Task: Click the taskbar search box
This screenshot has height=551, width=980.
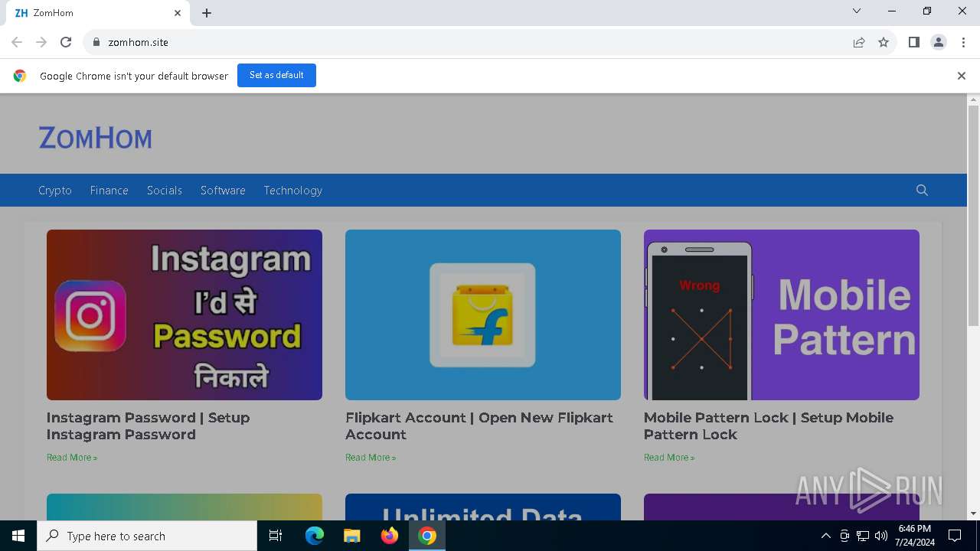Action: point(147,536)
